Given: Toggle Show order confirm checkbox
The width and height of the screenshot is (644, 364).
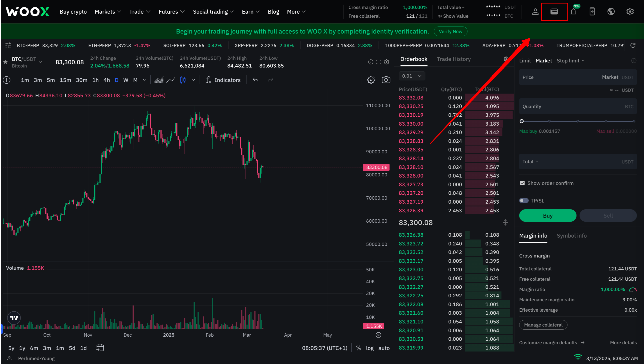Looking at the screenshot, I should [x=522, y=183].
